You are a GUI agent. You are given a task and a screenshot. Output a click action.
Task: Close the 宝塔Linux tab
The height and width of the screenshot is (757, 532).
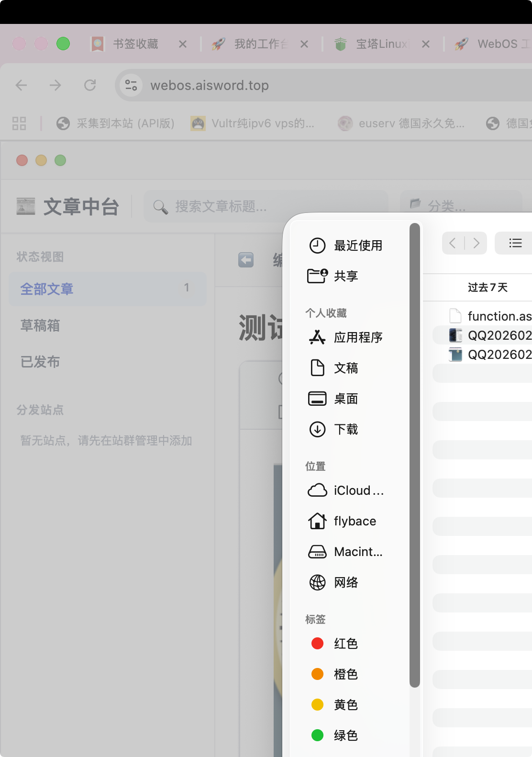[x=426, y=44]
